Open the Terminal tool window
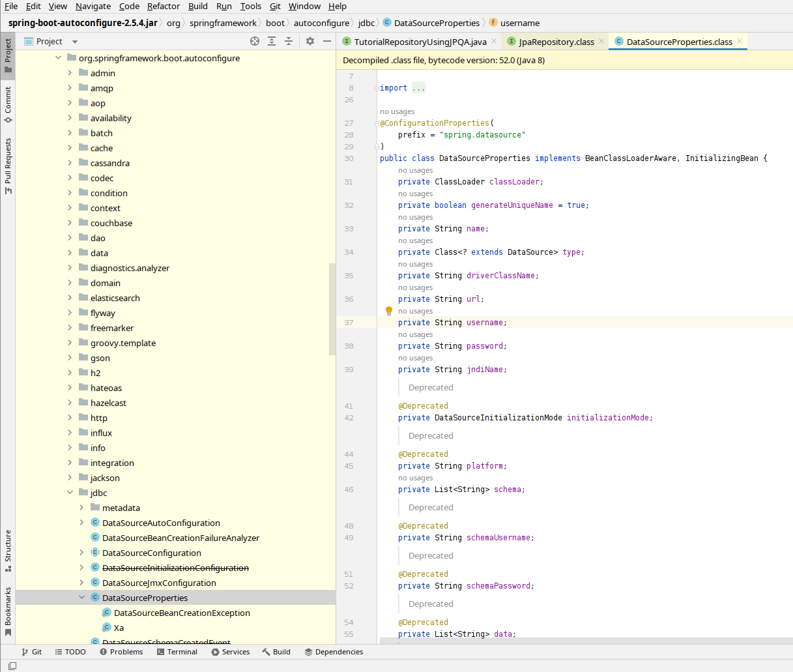The height and width of the screenshot is (672, 793). pos(177,652)
